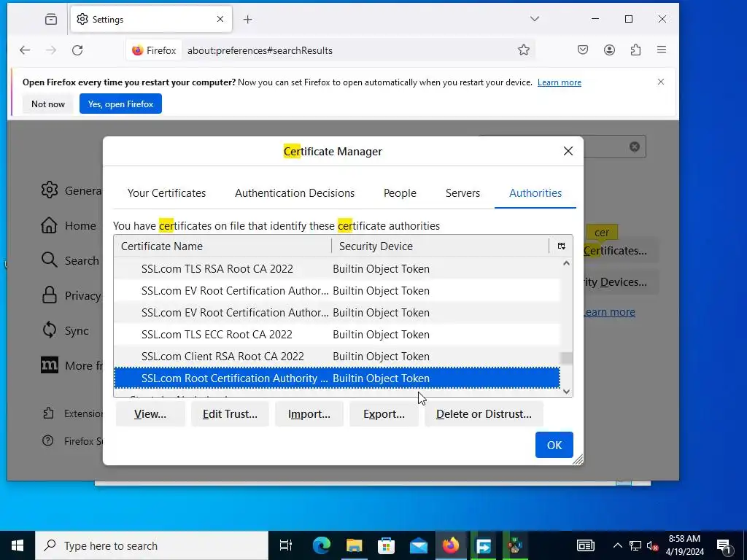Click scrollbar down arrow in certificate list
Image resolution: width=747 pixels, height=560 pixels.
click(x=566, y=392)
